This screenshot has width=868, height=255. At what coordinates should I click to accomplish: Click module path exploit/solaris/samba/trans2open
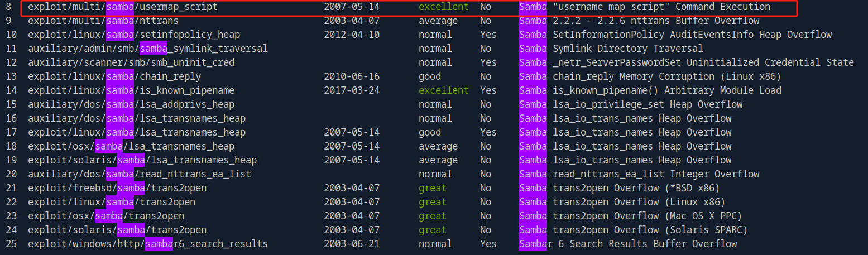click(x=117, y=230)
